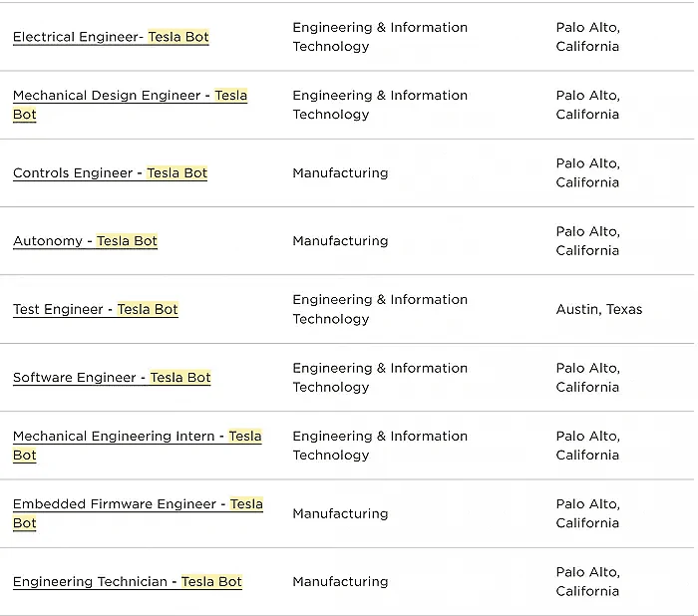Click Engineering & Information Technology in Test Engineer row
This screenshot has height=616, width=698.
[380, 309]
